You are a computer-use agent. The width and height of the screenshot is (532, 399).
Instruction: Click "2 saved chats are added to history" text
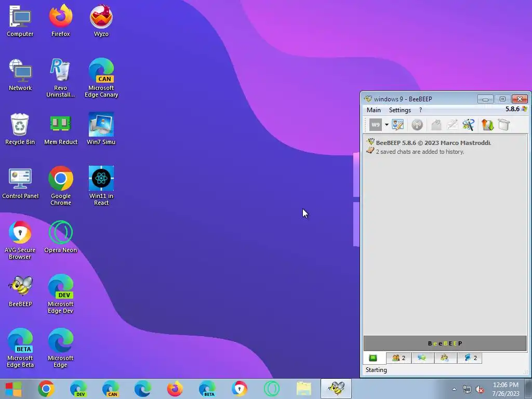click(x=420, y=152)
